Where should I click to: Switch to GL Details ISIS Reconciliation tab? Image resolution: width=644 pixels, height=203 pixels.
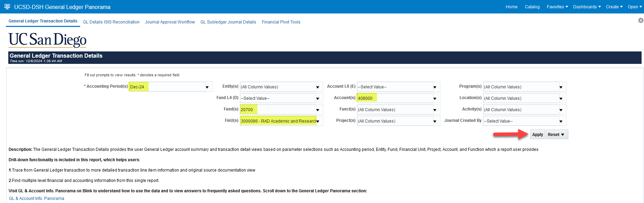pyautogui.click(x=111, y=22)
